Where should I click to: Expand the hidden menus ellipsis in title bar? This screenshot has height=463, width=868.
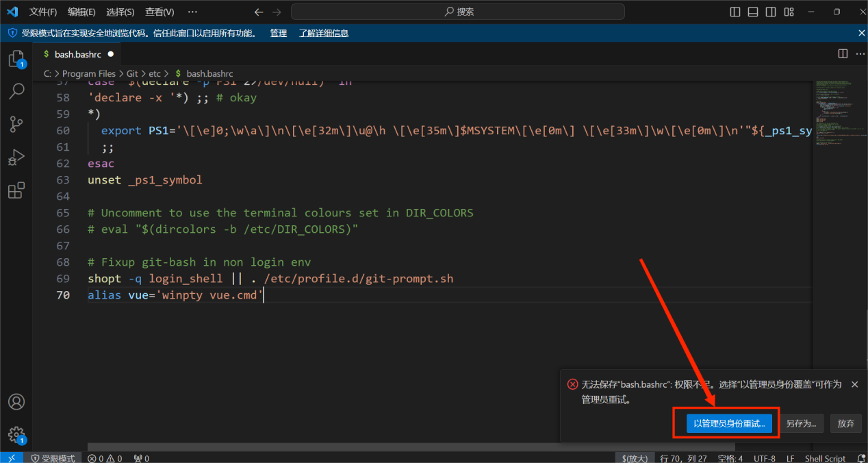pyautogui.click(x=192, y=12)
